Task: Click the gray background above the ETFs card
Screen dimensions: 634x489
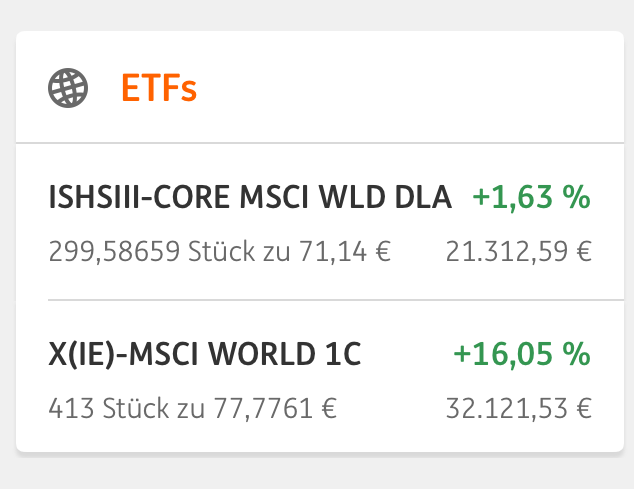Action: pyautogui.click(x=320, y=14)
